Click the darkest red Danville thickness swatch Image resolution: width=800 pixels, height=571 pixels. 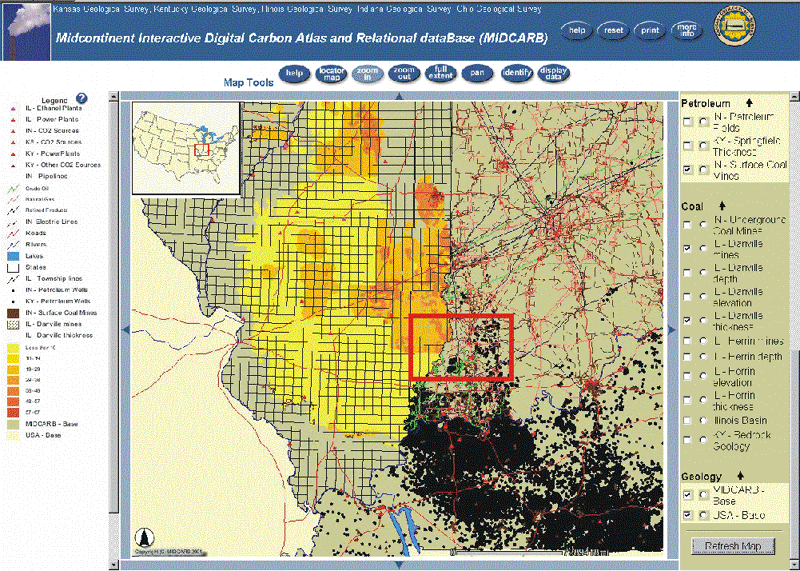[x=13, y=412]
